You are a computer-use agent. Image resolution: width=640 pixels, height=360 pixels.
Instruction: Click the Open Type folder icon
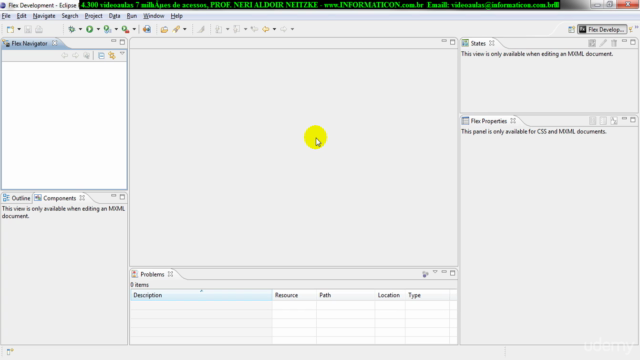coord(164,29)
